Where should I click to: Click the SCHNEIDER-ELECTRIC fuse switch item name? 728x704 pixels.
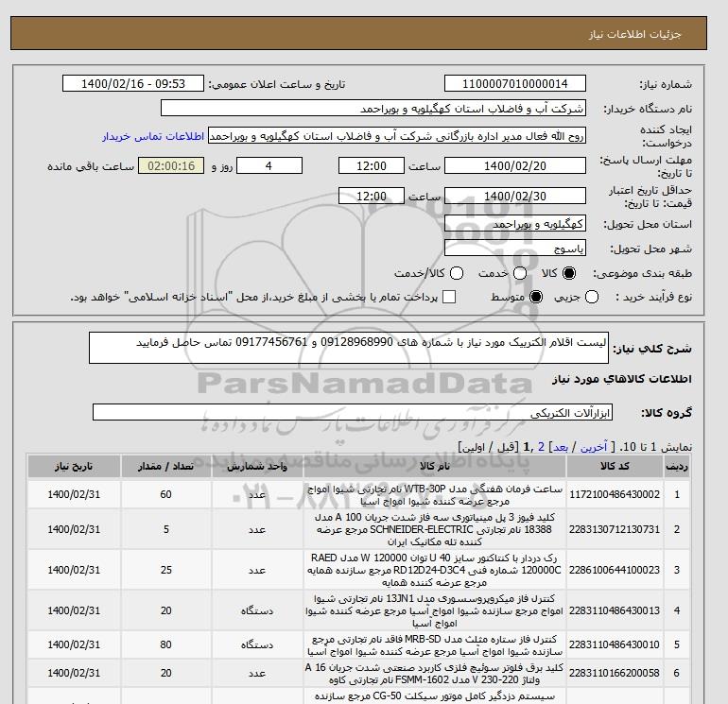click(x=435, y=529)
